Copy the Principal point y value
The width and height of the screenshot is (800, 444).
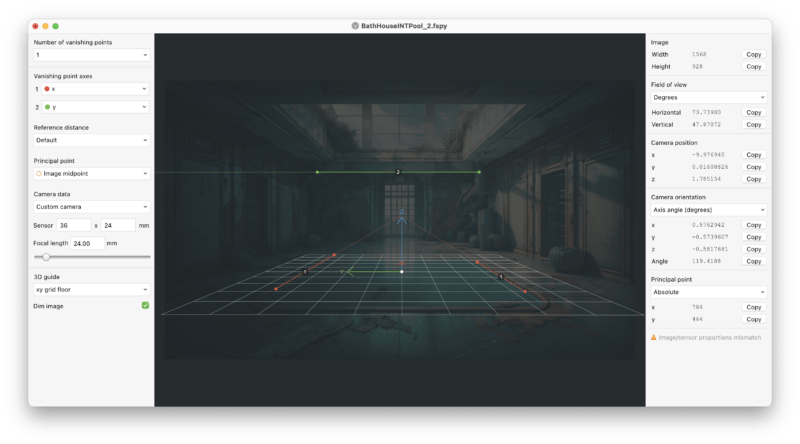[754, 319]
